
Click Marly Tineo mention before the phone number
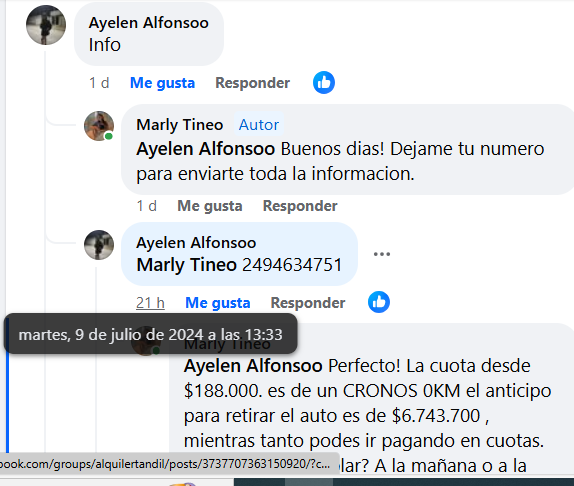click(x=187, y=265)
